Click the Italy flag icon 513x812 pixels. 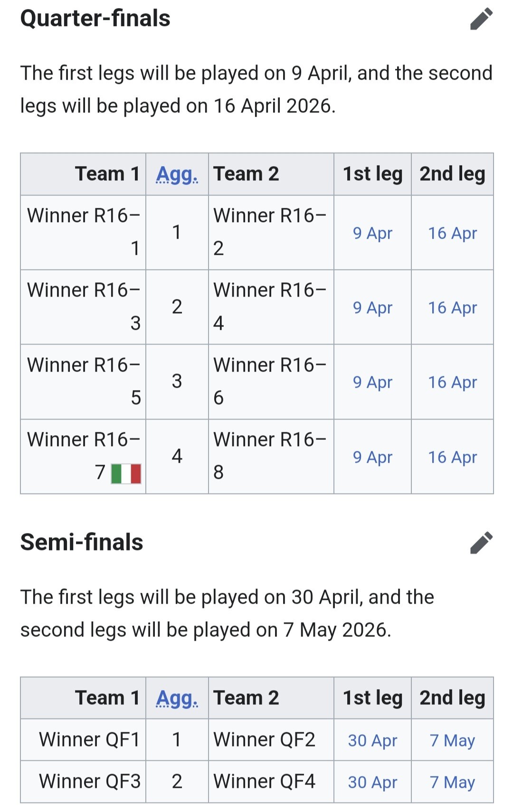click(x=126, y=474)
